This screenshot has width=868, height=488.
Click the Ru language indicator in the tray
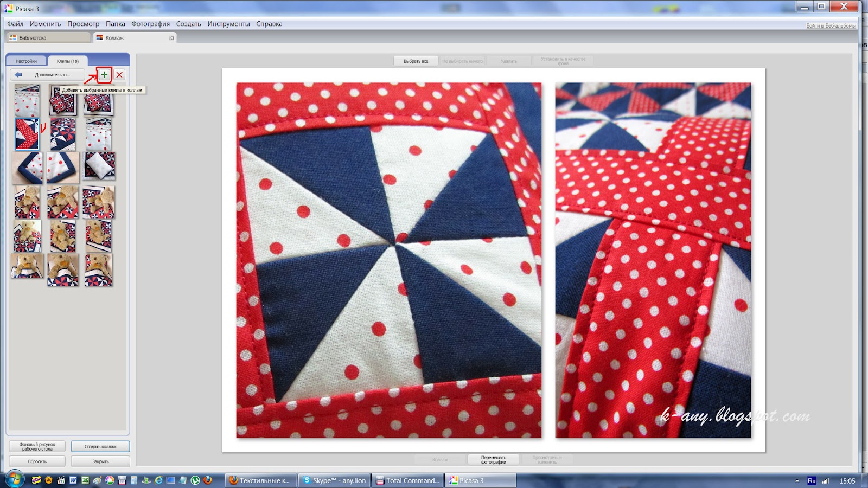click(812, 481)
